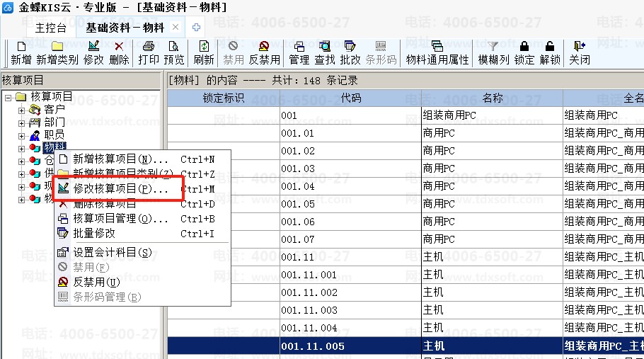Image resolution: width=644 pixels, height=359 pixels.
Task: Select 设置会计科目 in the context menu
Action: [113, 253]
